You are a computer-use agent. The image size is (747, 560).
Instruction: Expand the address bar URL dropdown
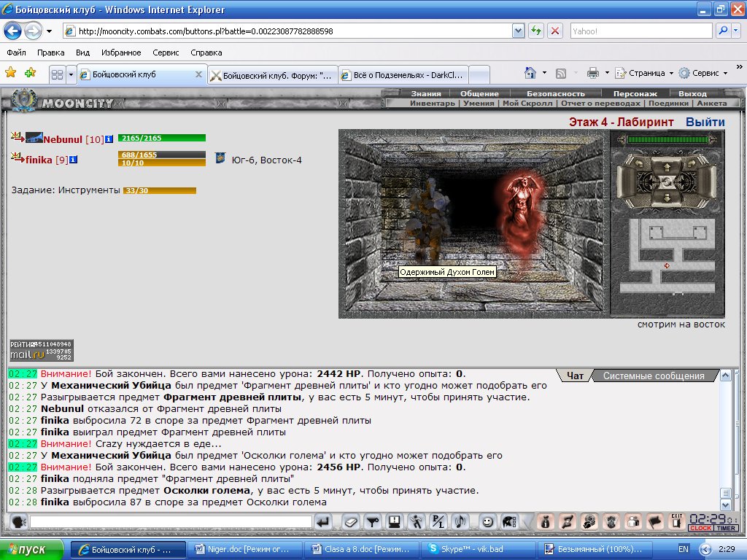tap(519, 31)
